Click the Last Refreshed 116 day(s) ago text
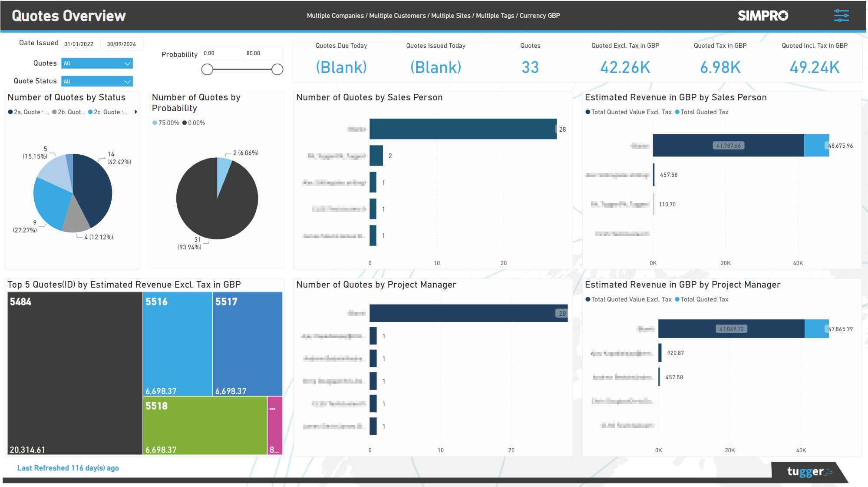 pos(68,468)
